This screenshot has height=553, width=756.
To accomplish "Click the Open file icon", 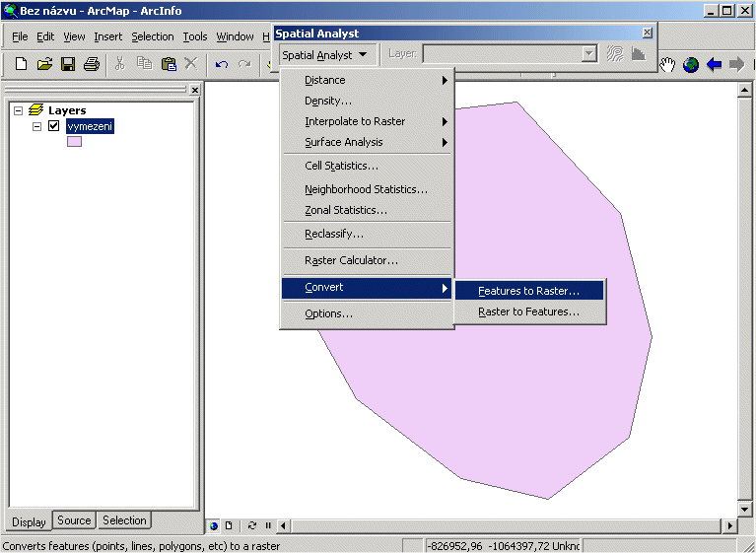I will [44, 64].
